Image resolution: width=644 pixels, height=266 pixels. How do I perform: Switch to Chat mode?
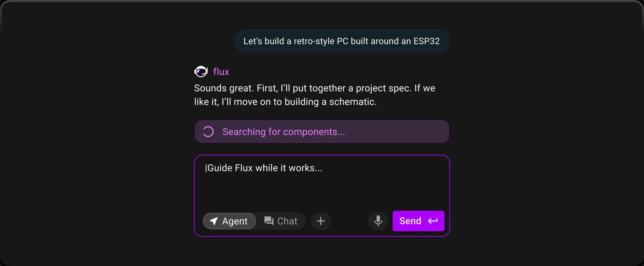(281, 221)
